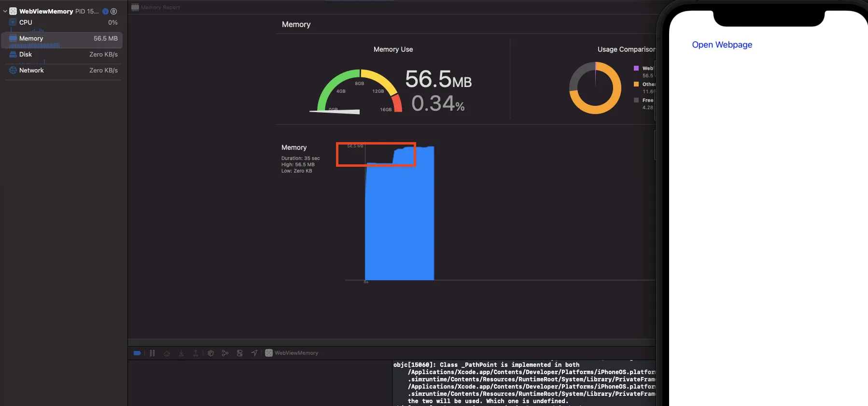Open the Network gauge report
The width and height of the screenshot is (868, 406).
[x=62, y=71]
